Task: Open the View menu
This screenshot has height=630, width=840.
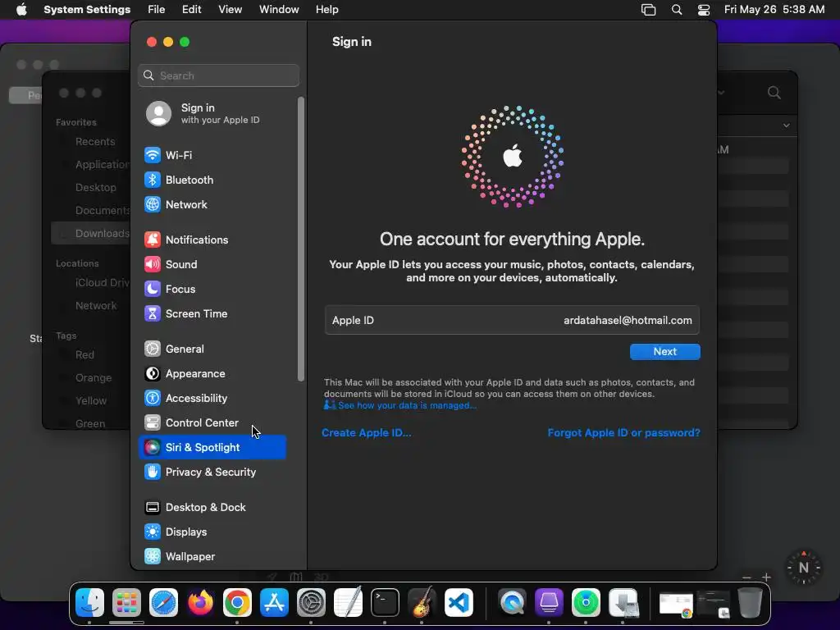Action: (x=230, y=10)
